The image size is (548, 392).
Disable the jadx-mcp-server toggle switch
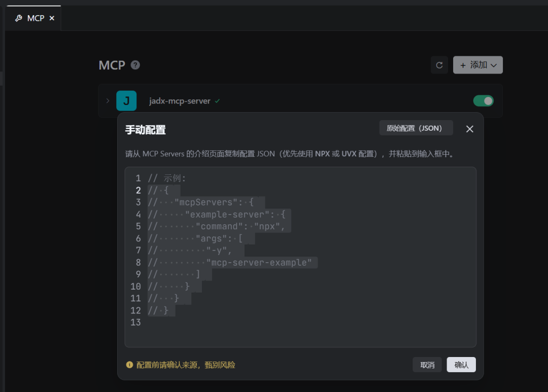pos(484,101)
